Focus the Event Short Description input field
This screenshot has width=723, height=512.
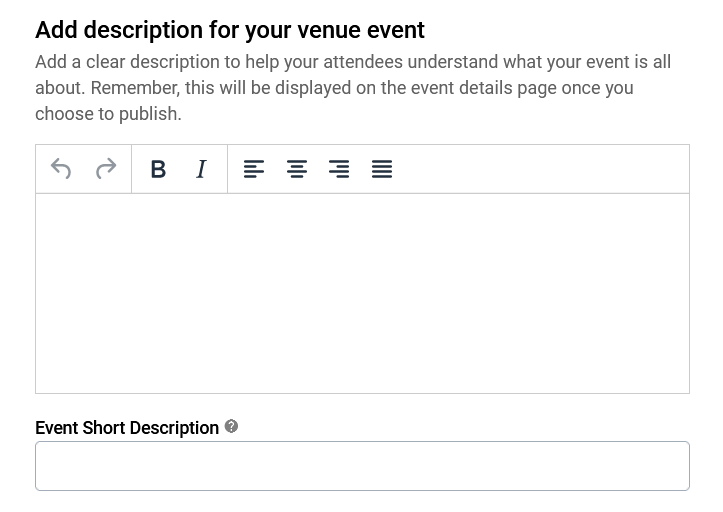(x=362, y=466)
